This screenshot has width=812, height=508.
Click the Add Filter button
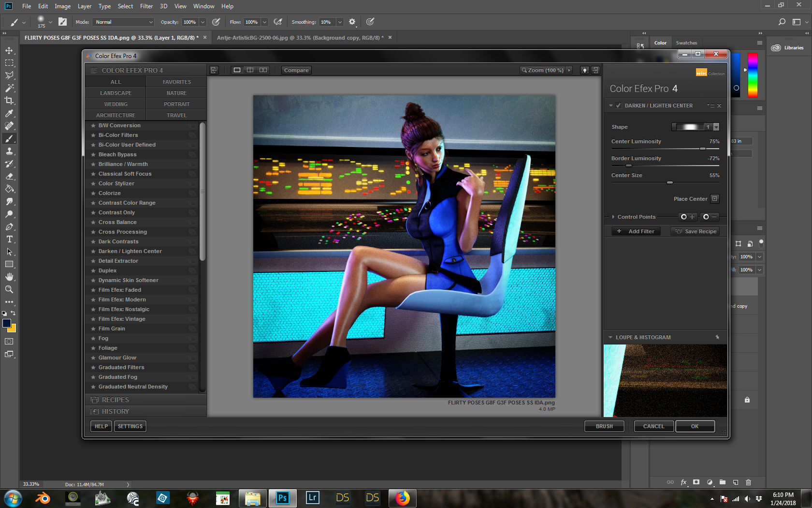click(x=636, y=231)
